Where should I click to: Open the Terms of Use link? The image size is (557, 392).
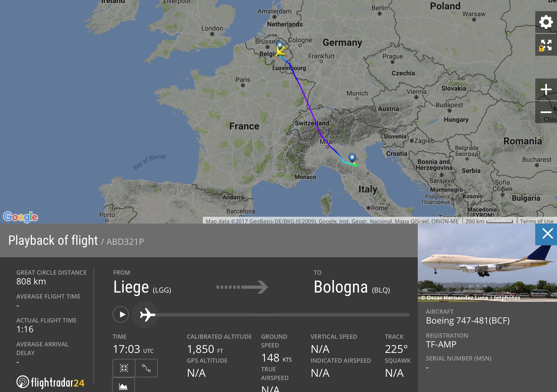[x=537, y=221]
